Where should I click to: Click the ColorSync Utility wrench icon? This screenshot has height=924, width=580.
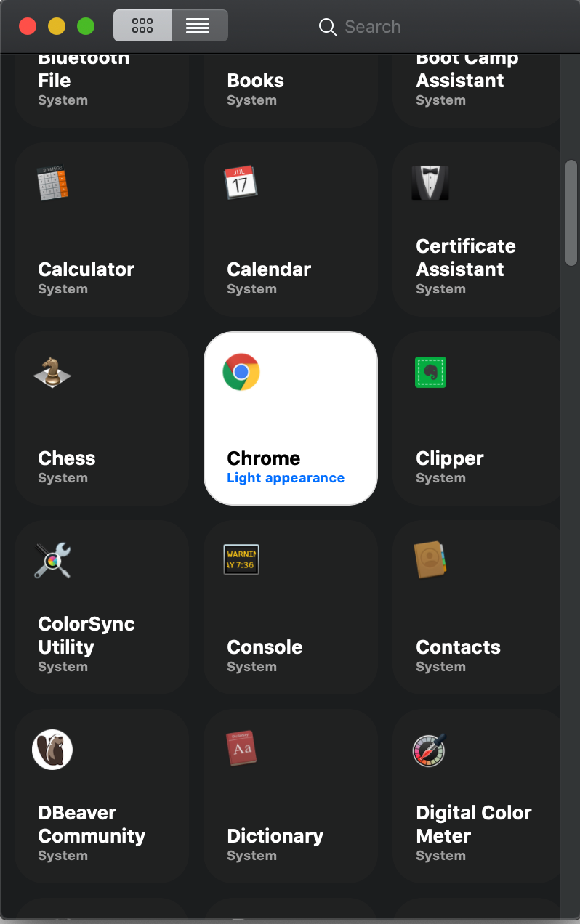[x=52, y=560]
